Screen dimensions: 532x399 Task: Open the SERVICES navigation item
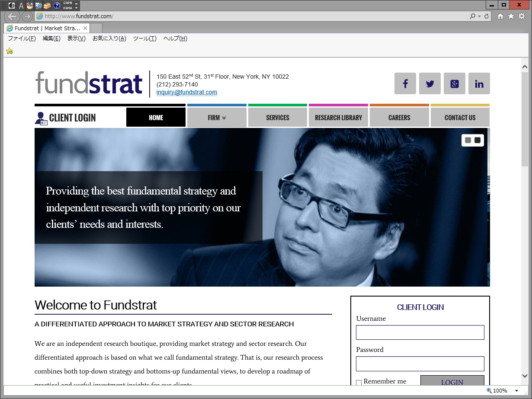(278, 118)
